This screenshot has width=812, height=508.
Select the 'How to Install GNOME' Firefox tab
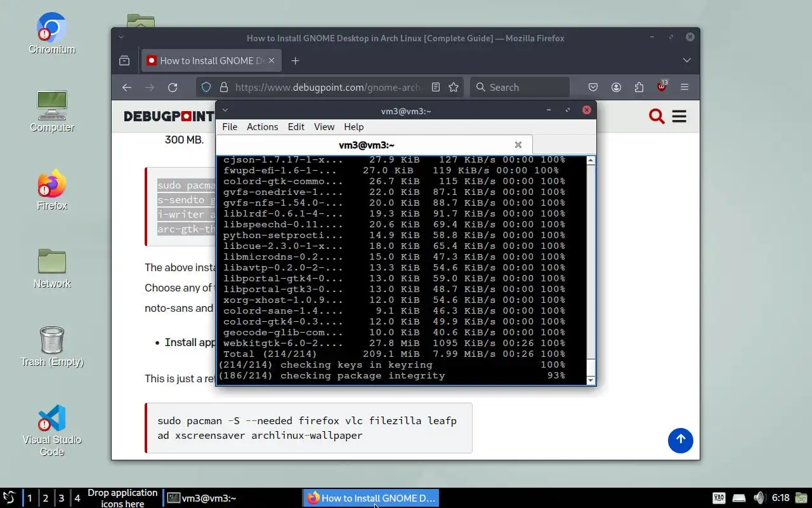211,60
